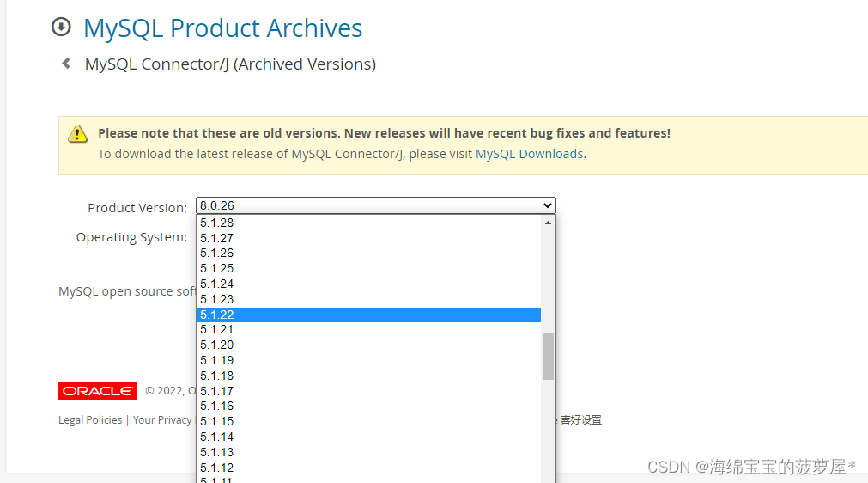
Task: Select version 5.1.21
Action: [x=368, y=329]
